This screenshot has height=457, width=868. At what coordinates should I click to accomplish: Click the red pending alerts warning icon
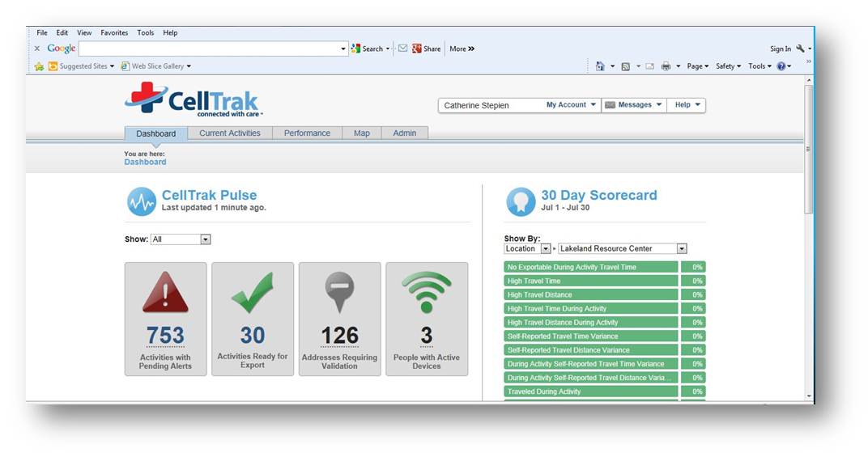[x=165, y=293]
